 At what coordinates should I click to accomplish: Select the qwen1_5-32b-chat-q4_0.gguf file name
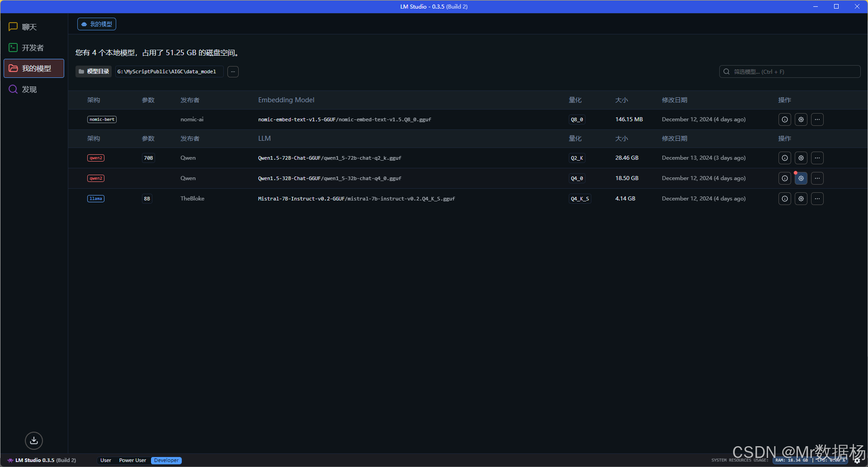point(363,178)
